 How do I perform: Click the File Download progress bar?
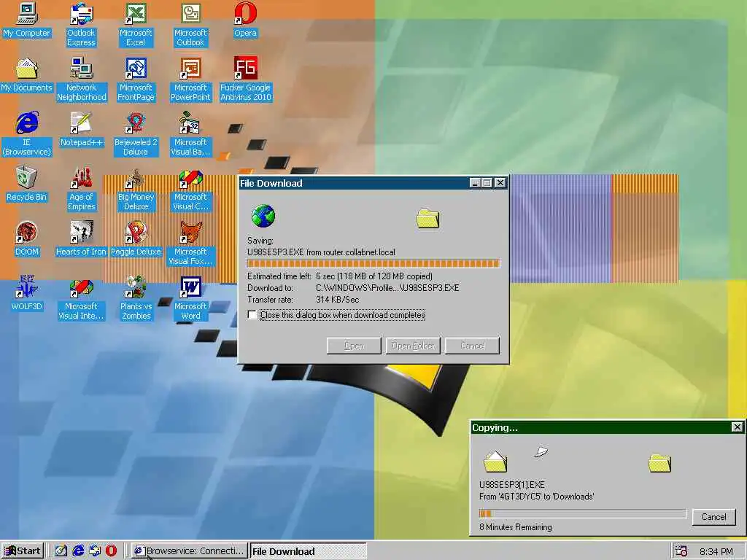pos(373,263)
